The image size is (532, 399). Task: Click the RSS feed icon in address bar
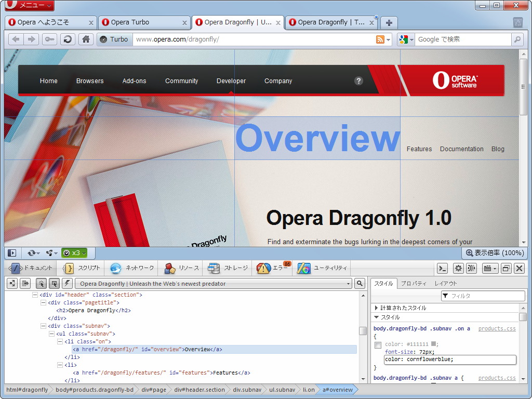tap(381, 39)
